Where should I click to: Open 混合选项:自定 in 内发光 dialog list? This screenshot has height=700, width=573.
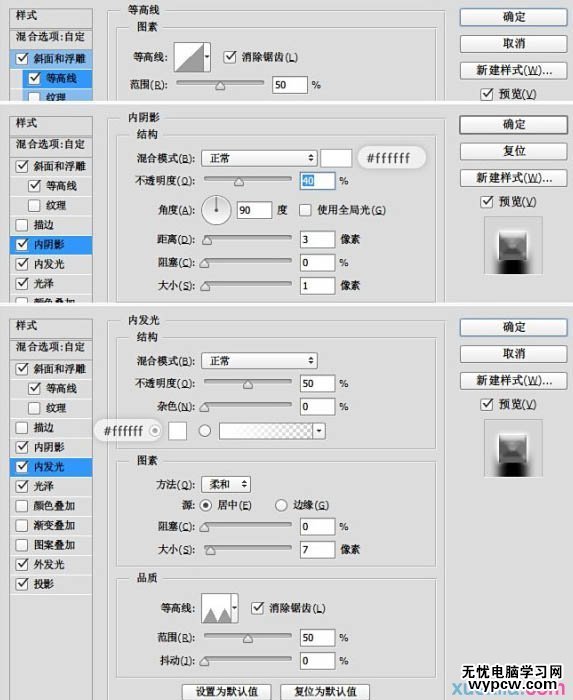pos(51,347)
